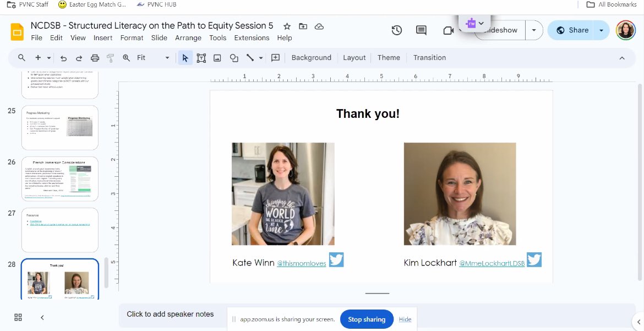The image size is (644, 331).
Task: Click the Transition button
Action: (x=429, y=58)
